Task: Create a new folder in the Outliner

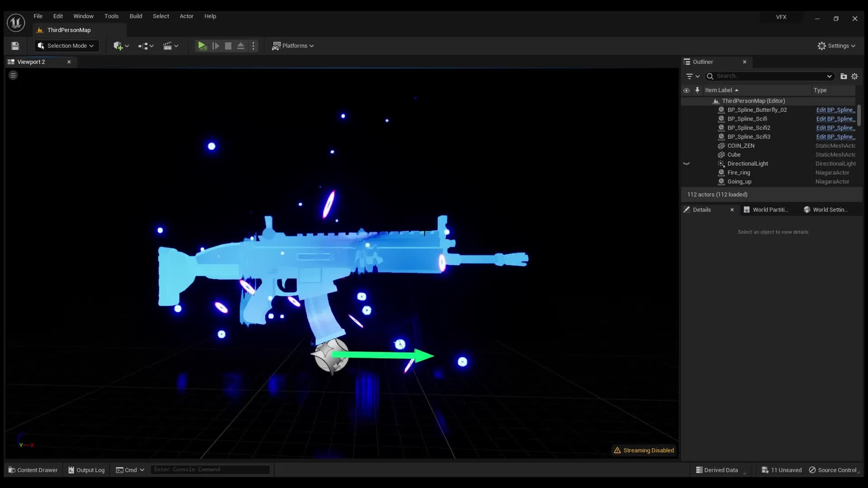Action: [x=844, y=76]
